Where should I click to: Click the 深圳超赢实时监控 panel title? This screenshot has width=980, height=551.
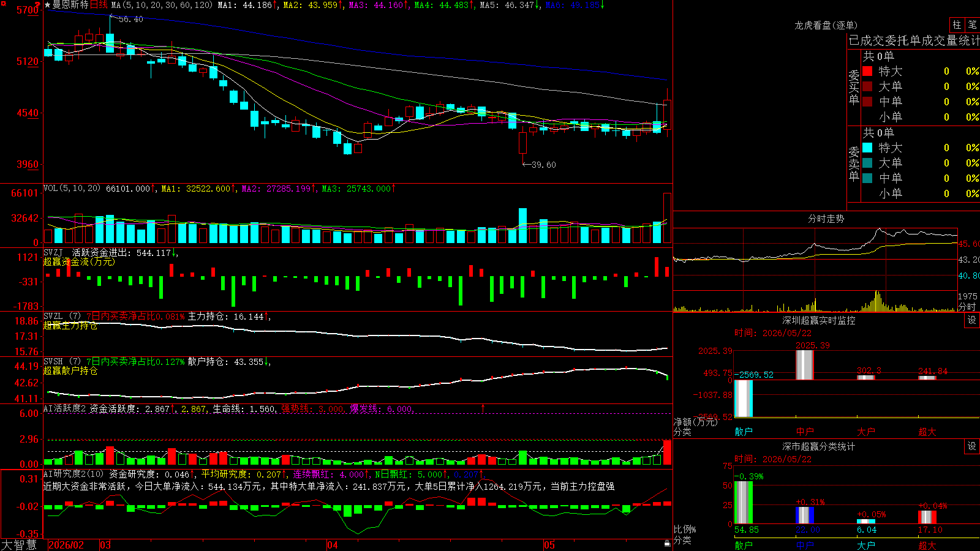point(819,320)
